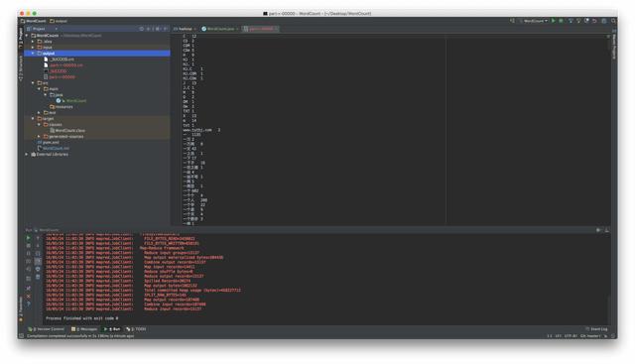The height and width of the screenshot is (364, 635).
Task: Click WordCount breadcrumb in navigation bar
Action: pos(33,21)
